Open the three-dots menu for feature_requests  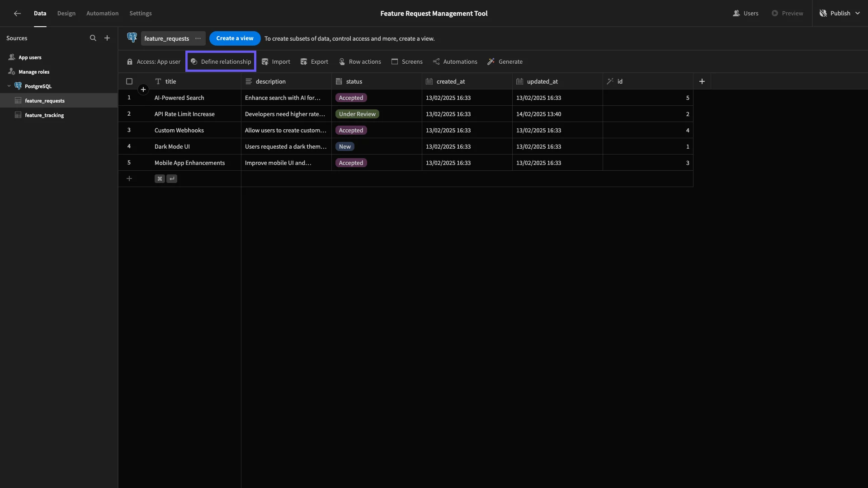(x=198, y=38)
